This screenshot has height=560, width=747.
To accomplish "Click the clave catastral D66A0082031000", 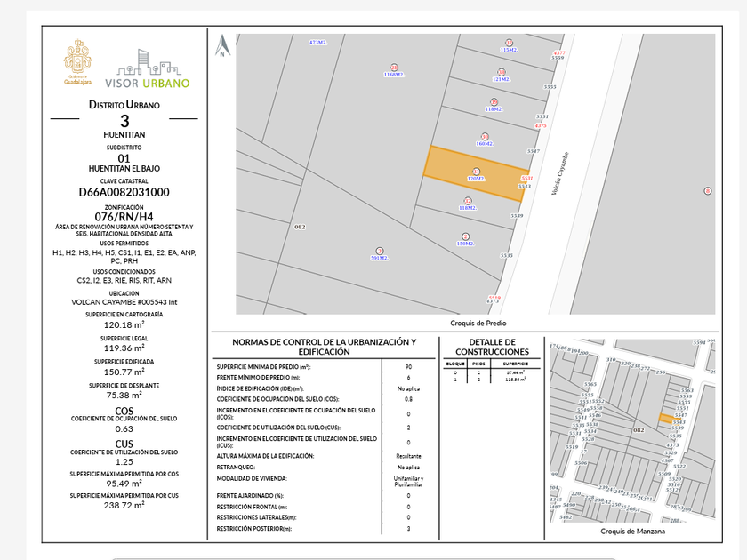I will click(124, 192).
